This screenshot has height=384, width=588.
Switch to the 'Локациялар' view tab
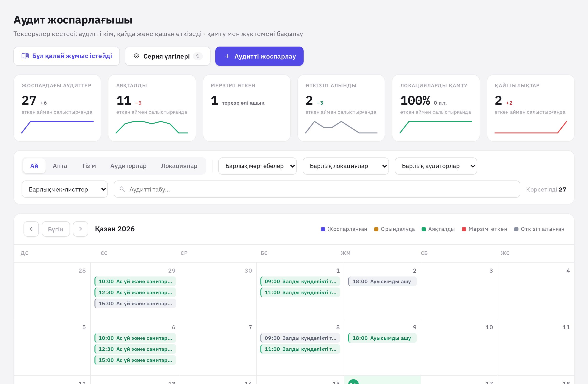[x=179, y=166]
